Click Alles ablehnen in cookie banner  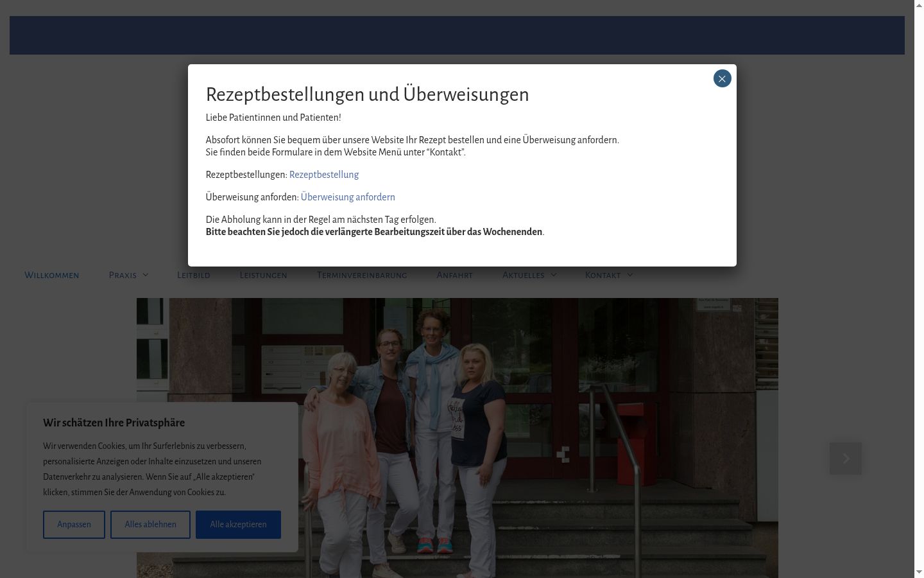point(150,525)
